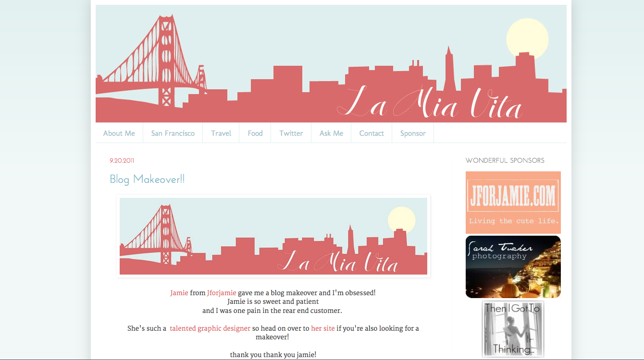Open the About Me page
Viewport: 644px width, 360px height.
(x=119, y=133)
